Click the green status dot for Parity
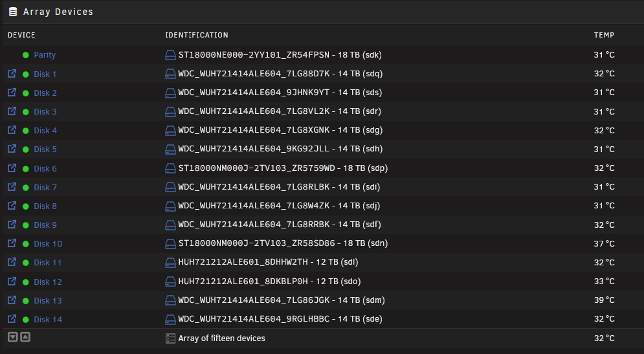The height and width of the screenshot is (354, 644). tap(26, 55)
